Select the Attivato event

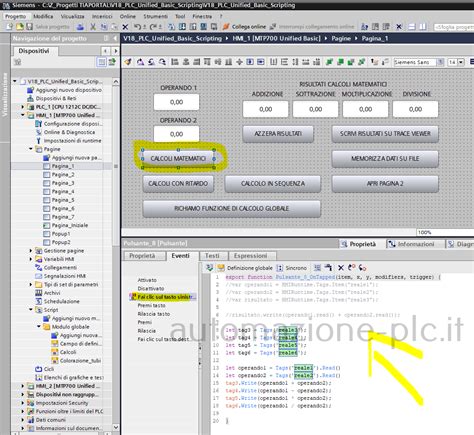(x=147, y=280)
